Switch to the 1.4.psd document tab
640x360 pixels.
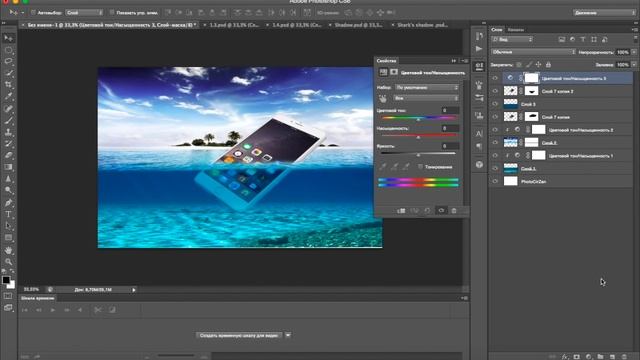point(297,25)
